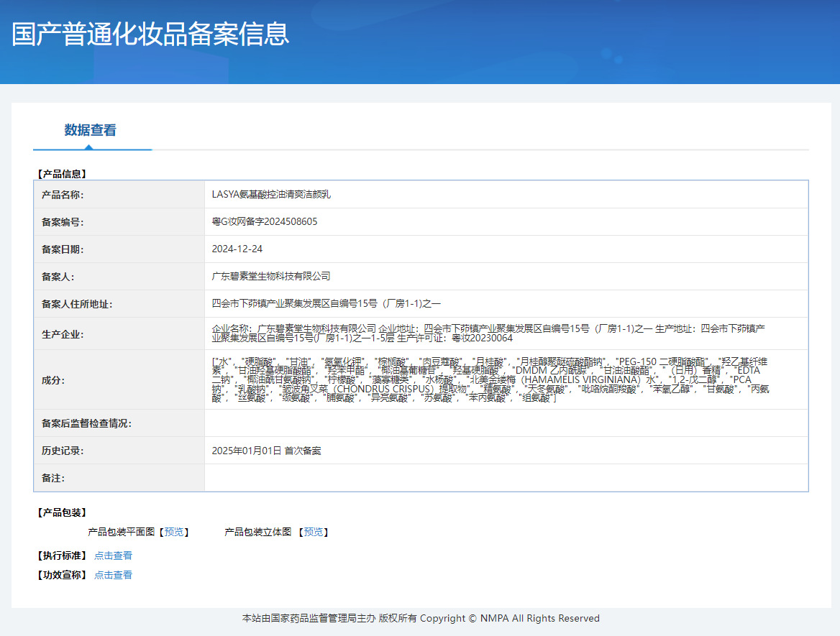Click the 备注 label
The height and width of the screenshot is (636, 840).
[53, 478]
